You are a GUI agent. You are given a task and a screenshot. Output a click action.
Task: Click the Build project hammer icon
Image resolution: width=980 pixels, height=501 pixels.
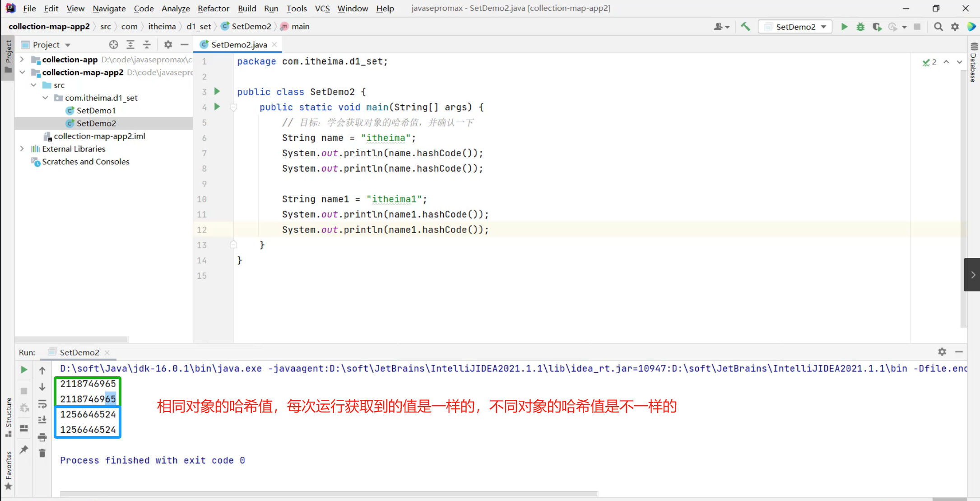point(745,27)
